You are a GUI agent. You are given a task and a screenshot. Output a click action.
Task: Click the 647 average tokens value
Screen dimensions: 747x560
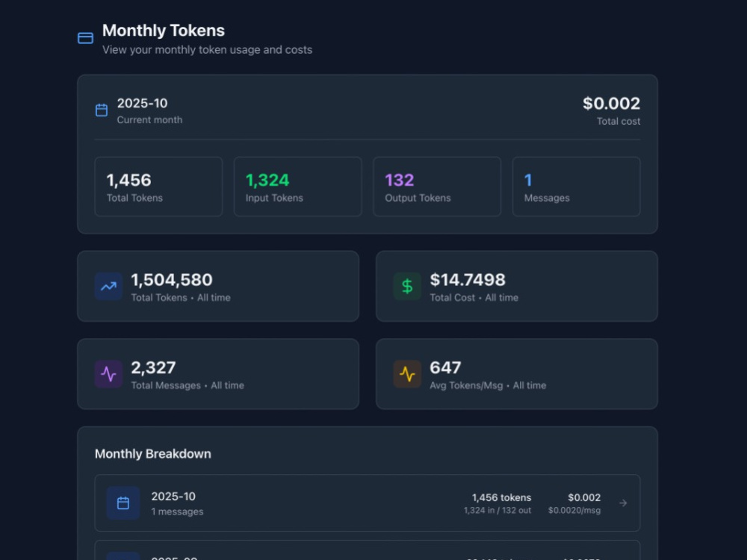(445, 367)
